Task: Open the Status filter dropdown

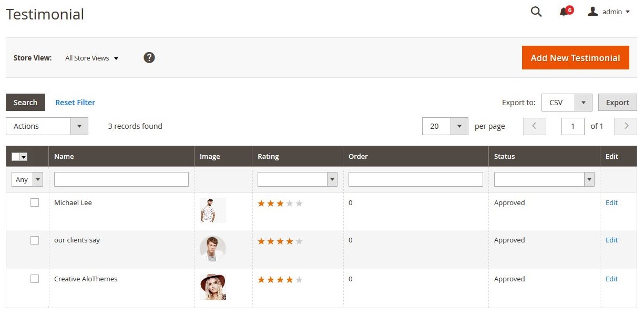Action: click(x=544, y=179)
